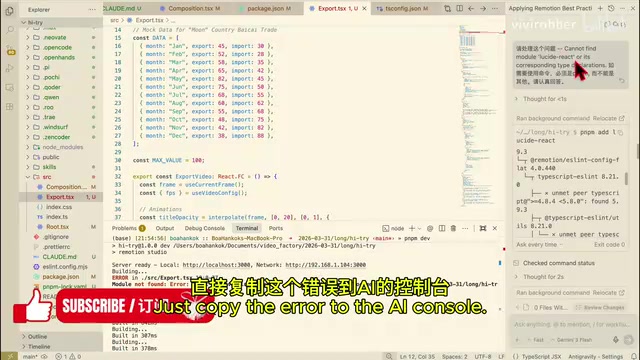Copy the pnpm add command snippet
Screen dimensions: 640x360
pyautogui.click(x=620, y=133)
